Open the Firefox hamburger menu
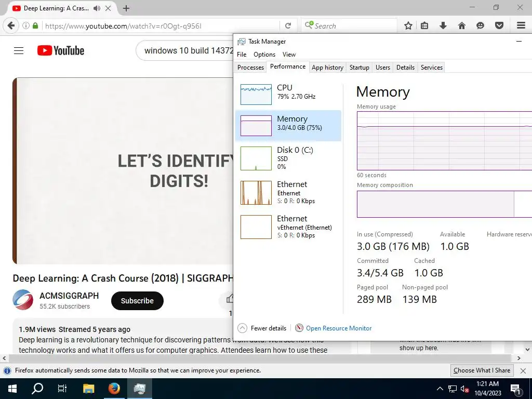The height and width of the screenshot is (399, 532). (x=521, y=25)
